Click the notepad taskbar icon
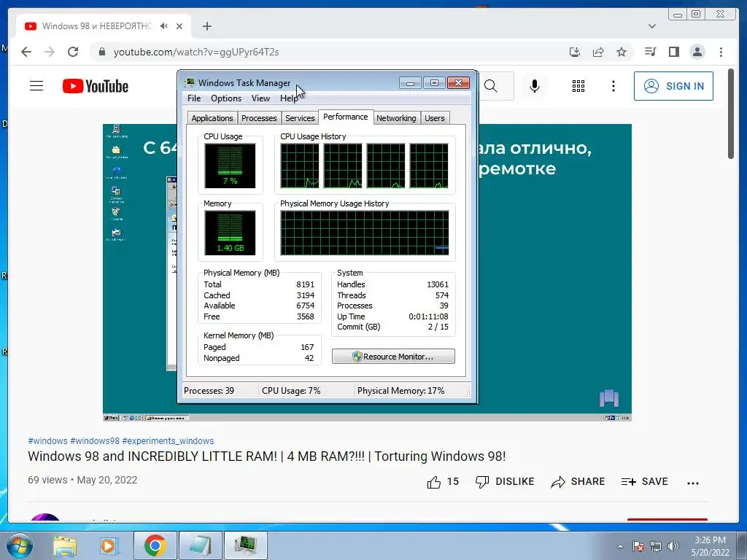Viewport: 747px width, 560px height. click(x=200, y=545)
